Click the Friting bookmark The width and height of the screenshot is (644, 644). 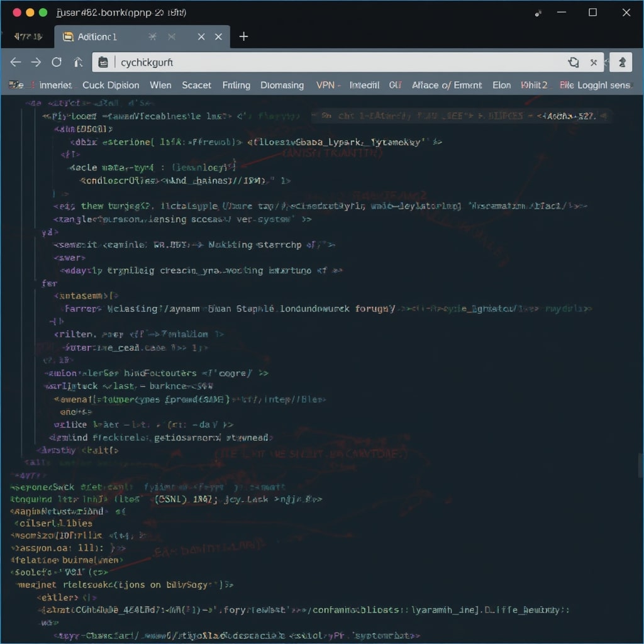tap(236, 85)
